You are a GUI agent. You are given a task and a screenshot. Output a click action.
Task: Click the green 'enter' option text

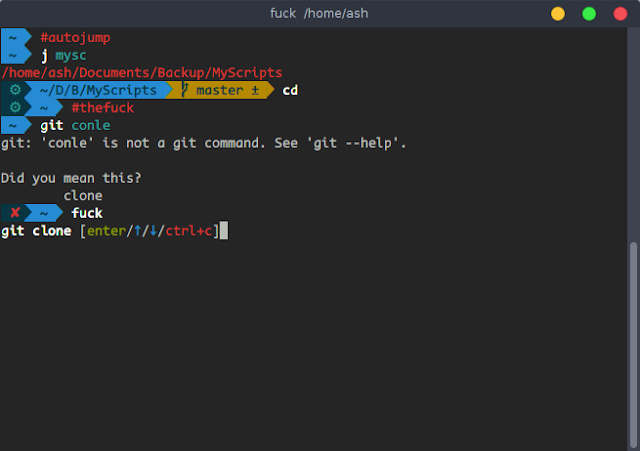[x=106, y=231]
